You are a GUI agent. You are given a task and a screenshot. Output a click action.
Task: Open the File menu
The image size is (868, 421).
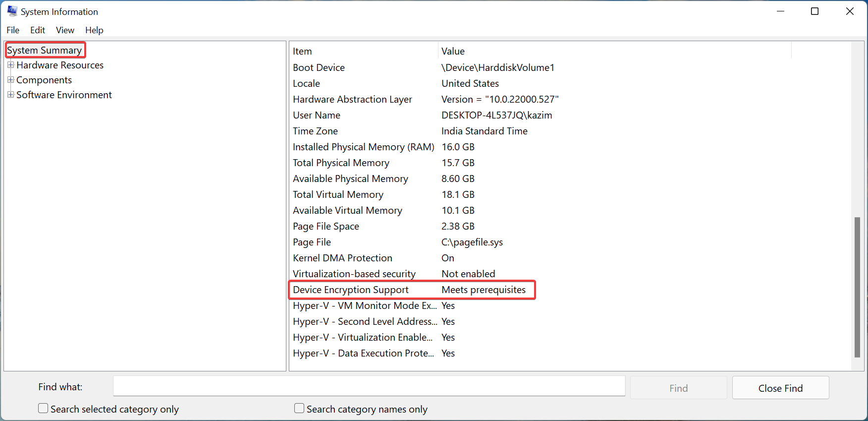(x=13, y=30)
